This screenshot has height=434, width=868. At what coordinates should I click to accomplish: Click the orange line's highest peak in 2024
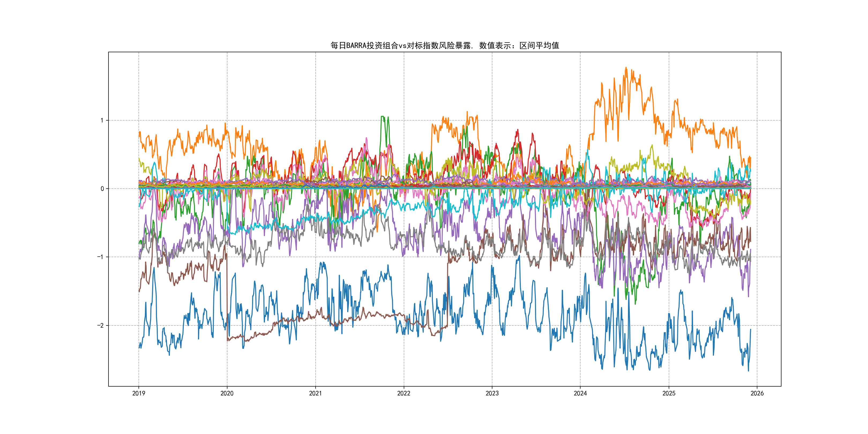coord(626,68)
